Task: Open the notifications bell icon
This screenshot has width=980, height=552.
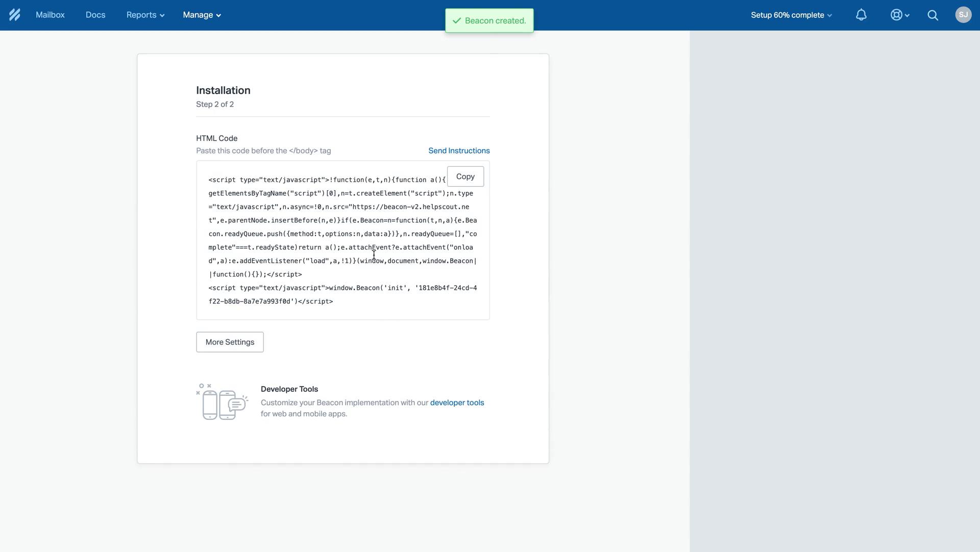Action: (862, 15)
